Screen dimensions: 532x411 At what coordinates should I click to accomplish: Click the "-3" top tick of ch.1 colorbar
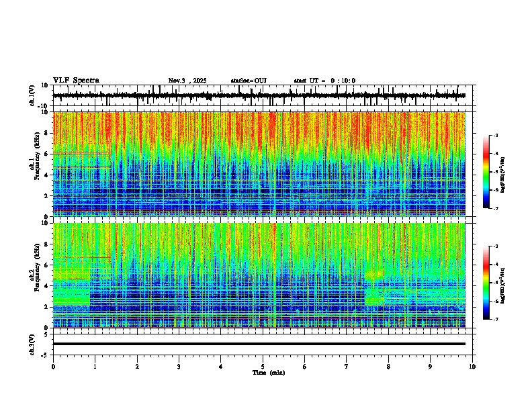(495, 135)
